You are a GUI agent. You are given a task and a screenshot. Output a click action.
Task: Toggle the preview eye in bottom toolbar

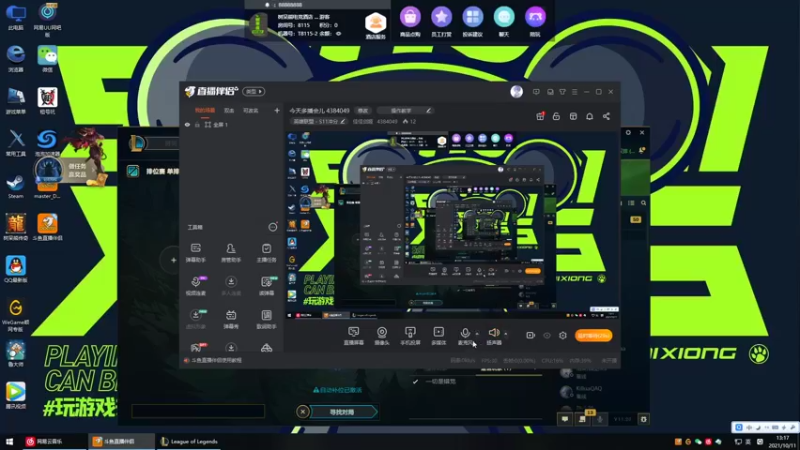tap(547, 336)
